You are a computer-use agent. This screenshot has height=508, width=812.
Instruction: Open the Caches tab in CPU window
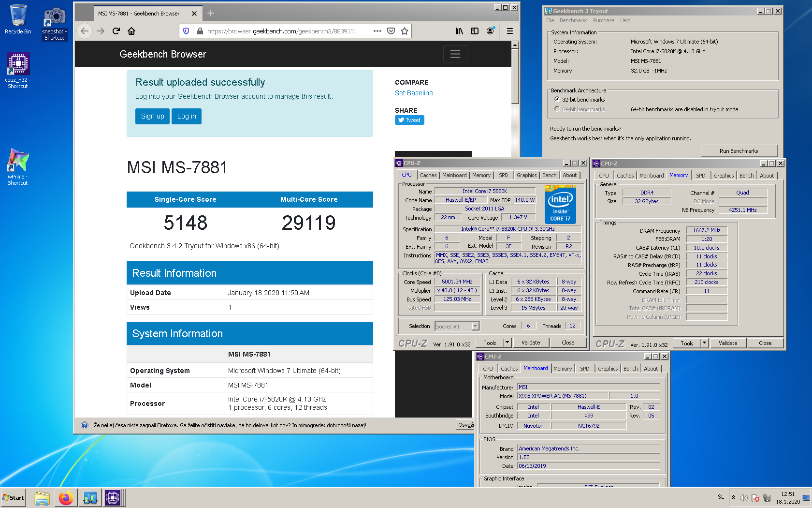tap(428, 175)
